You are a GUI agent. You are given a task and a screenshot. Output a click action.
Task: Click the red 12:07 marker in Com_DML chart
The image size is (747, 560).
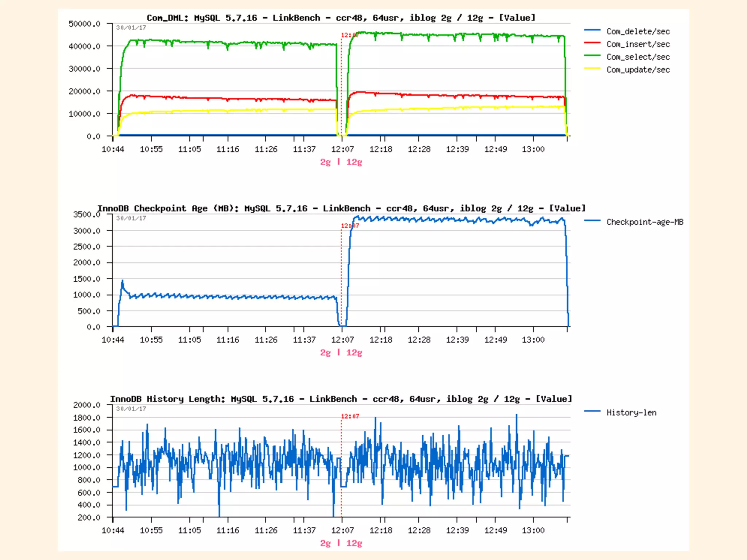350,35
